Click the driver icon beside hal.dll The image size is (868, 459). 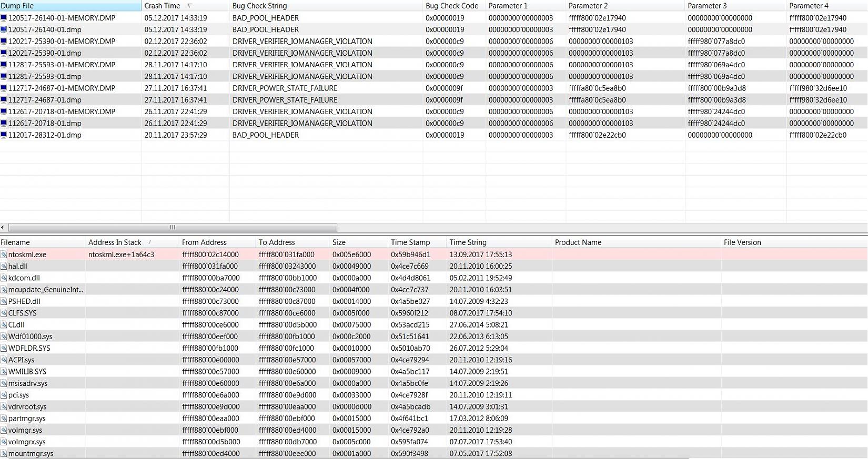pyautogui.click(x=4, y=267)
